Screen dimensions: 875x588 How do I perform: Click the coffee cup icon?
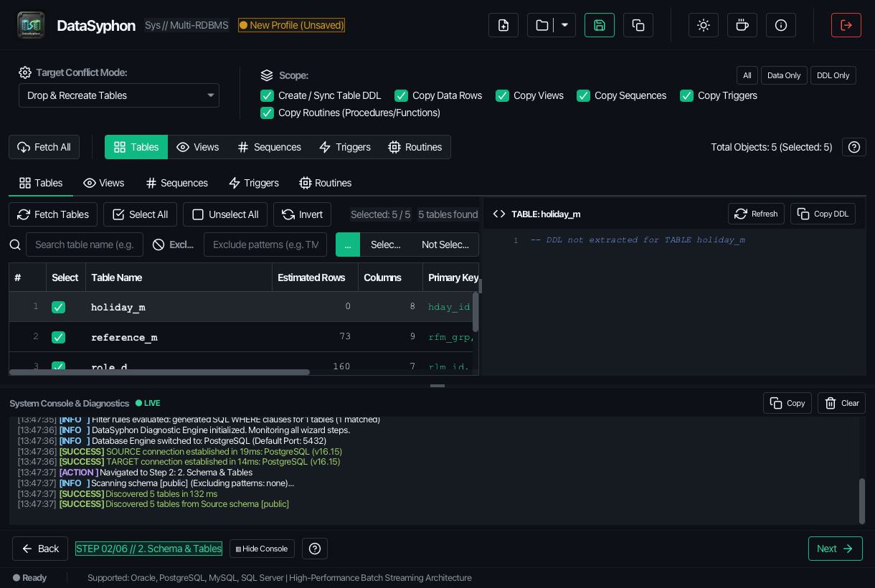point(742,25)
